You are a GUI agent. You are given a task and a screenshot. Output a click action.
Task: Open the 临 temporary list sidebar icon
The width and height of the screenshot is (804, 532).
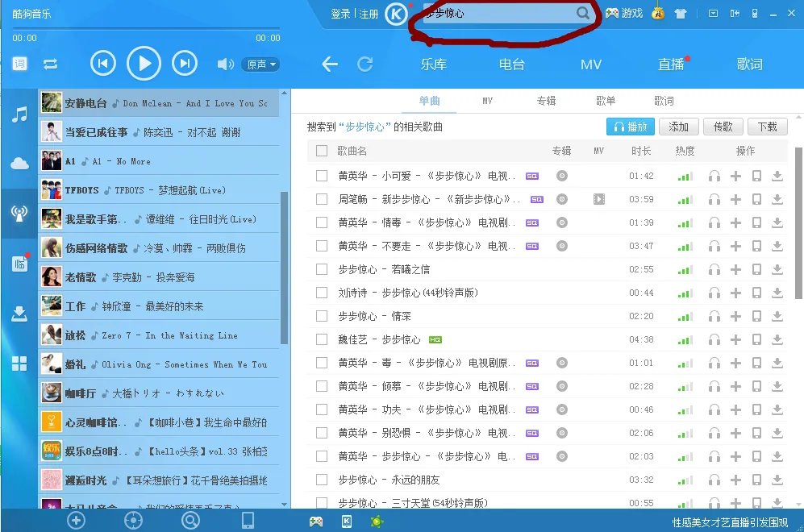19,264
